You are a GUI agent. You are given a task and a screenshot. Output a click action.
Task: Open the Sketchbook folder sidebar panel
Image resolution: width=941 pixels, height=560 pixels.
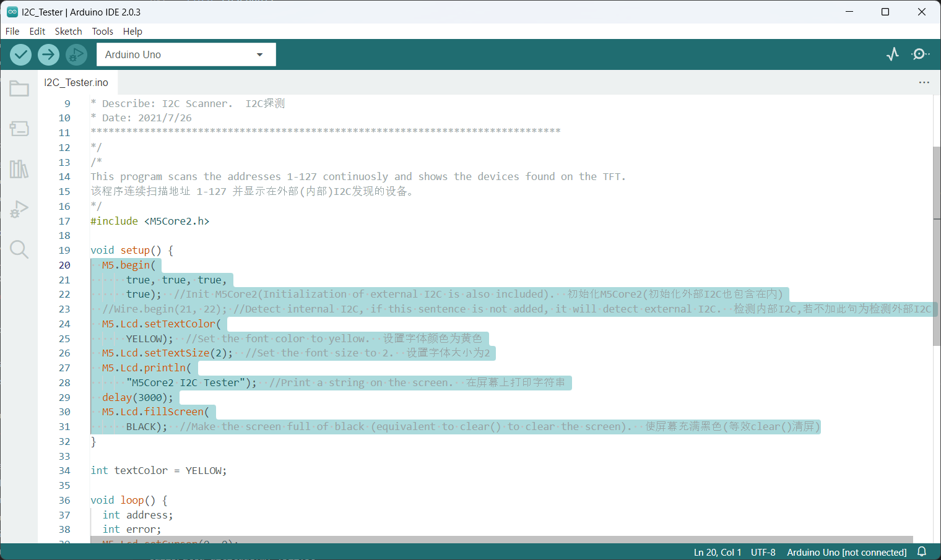19,88
